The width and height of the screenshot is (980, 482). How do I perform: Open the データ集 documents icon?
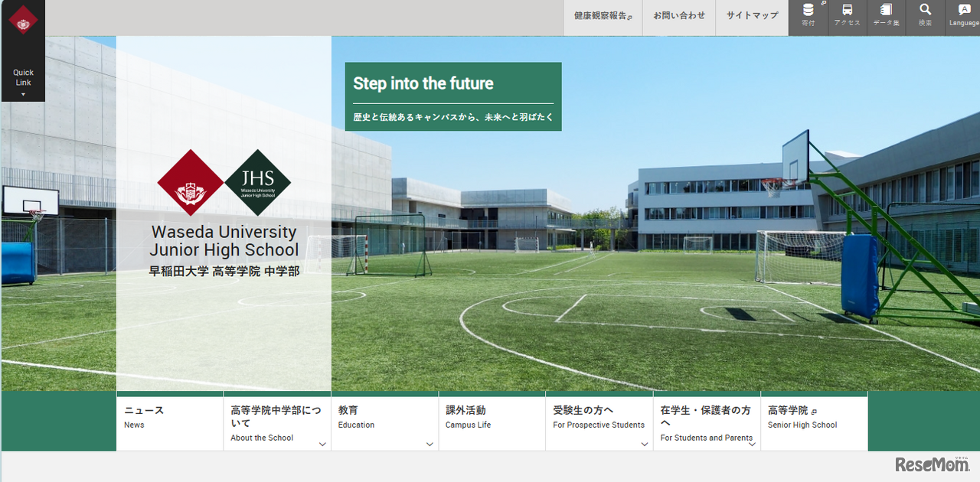(886, 16)
